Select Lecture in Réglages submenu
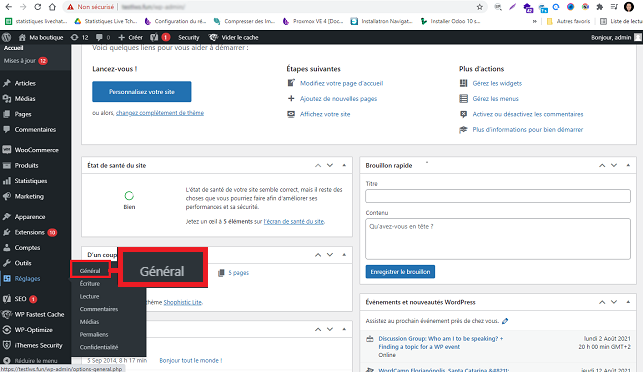643x372 pixels. pyautogui.click(x=89, y=297)
